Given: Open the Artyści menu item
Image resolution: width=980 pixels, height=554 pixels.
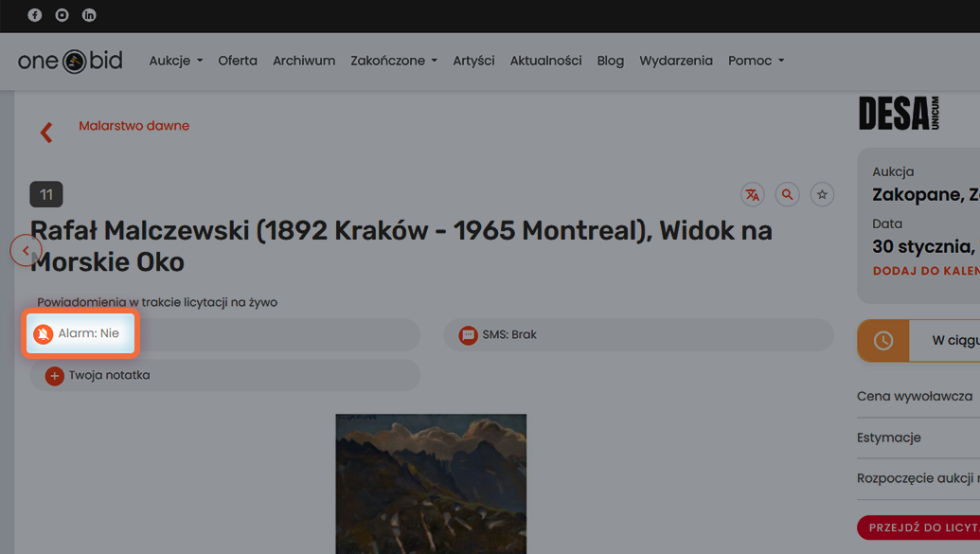Looking at the screenshot, I should [473, 61].
